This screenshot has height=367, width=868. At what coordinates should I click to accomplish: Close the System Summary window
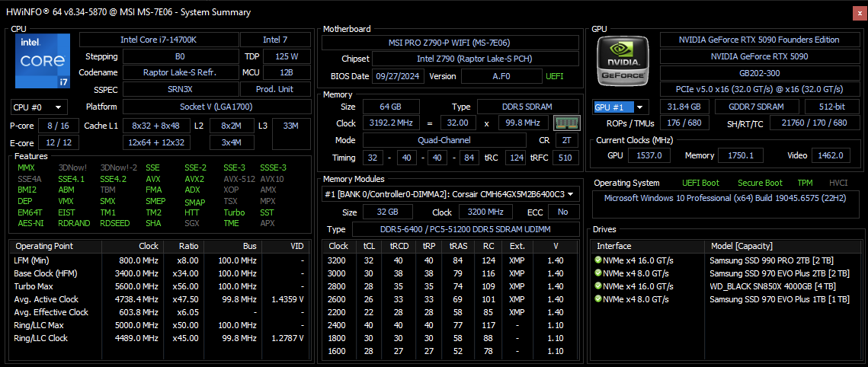pos(860,12)
